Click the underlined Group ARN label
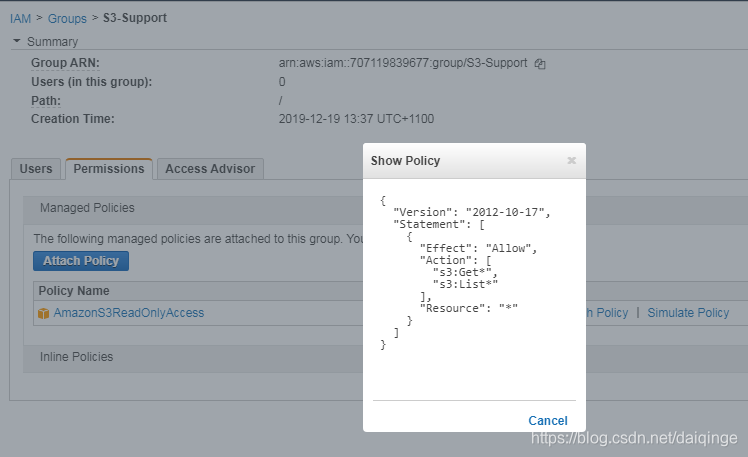The image size is (748, 457). coord(65,63)
